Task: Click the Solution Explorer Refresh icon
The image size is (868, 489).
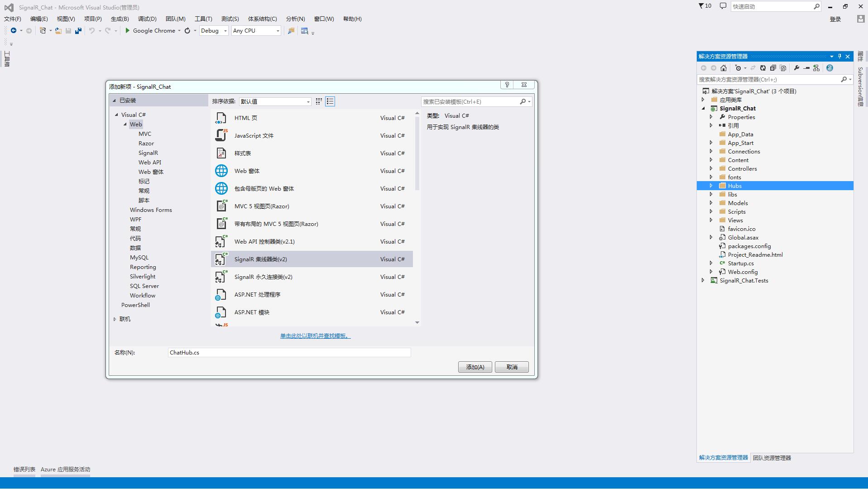Action: click(763, 68)
